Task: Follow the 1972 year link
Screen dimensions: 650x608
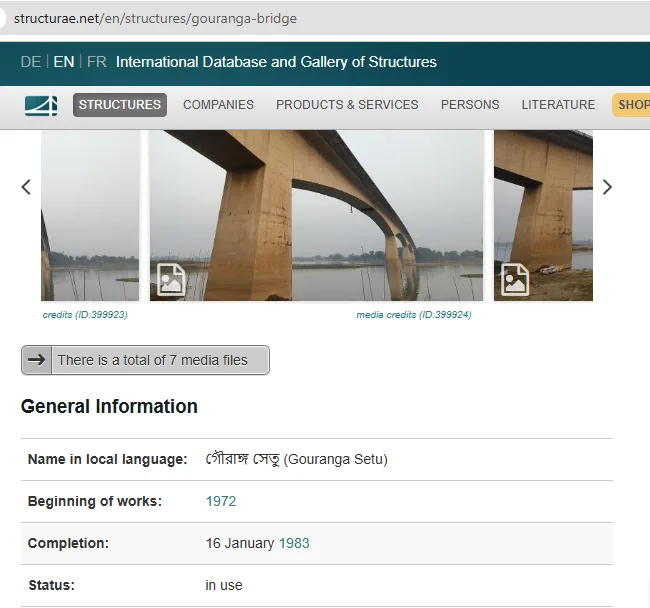Action: tap(221, 501)
